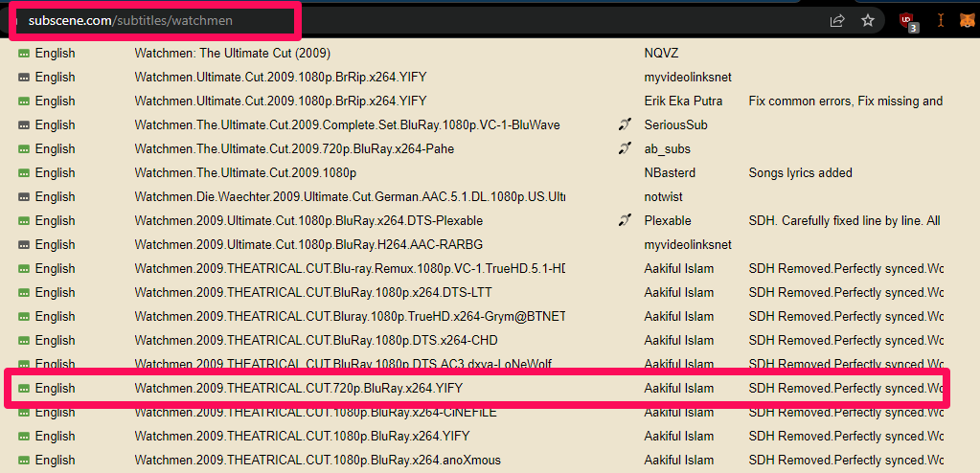Click English label on the anoXmous row
The width and height of the screenshot is (980, 473).
[x=55, y=460]
